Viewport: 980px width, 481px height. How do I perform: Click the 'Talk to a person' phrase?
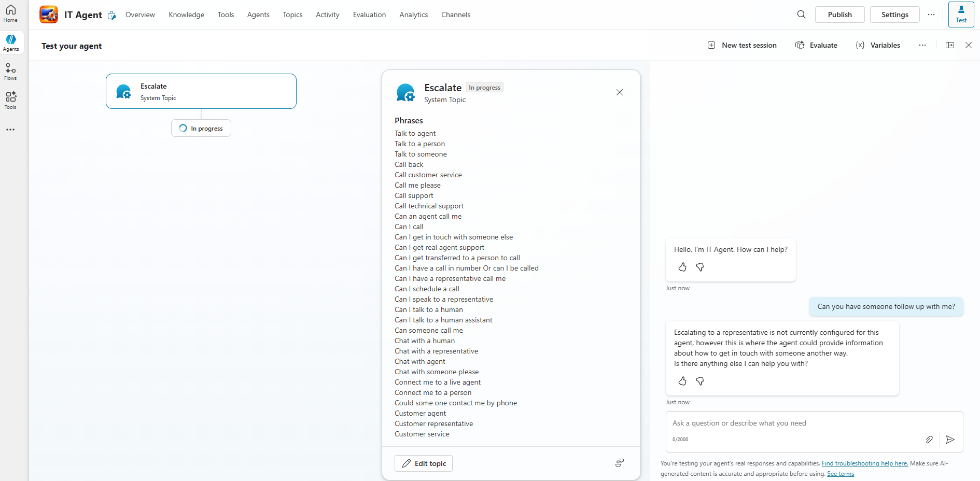(x=420, y=144)
